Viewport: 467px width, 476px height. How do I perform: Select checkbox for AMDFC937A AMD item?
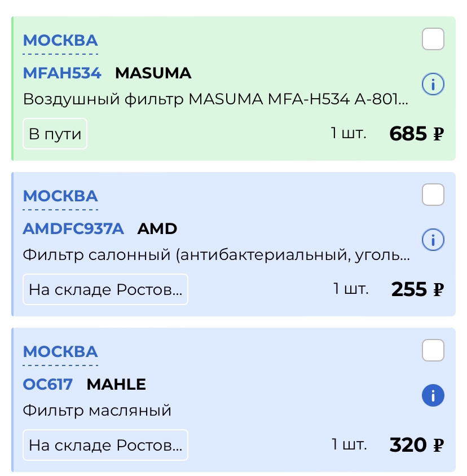[433, 195]
